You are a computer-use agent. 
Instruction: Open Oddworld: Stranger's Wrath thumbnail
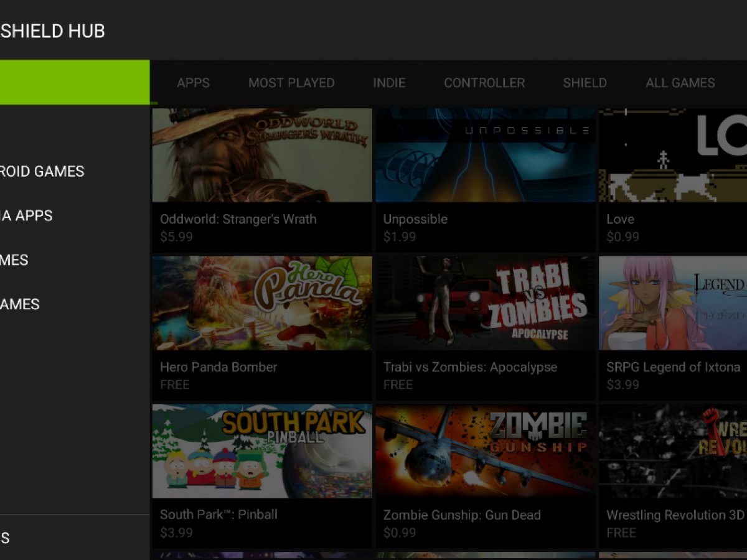(x=262, y=155)
